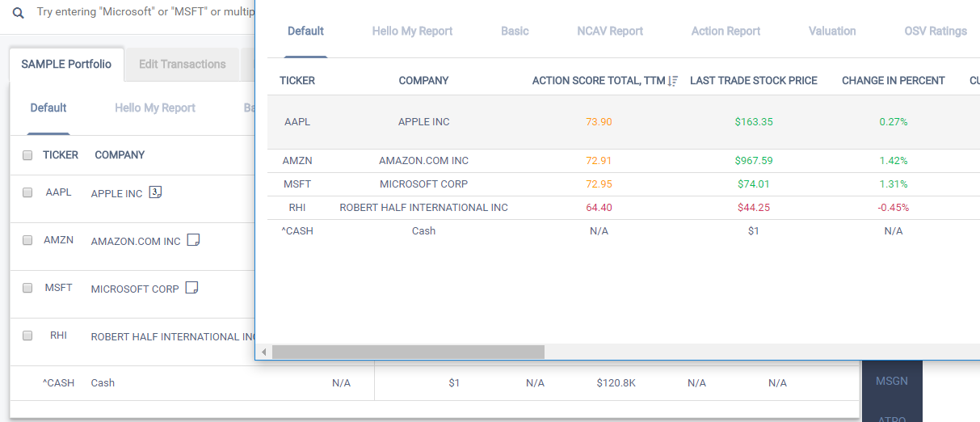Image resolution: width=980 pixels, height=422 pixels.
Task: Switch to SAMPLE Portfolio tab
Action: pos(66,64)
